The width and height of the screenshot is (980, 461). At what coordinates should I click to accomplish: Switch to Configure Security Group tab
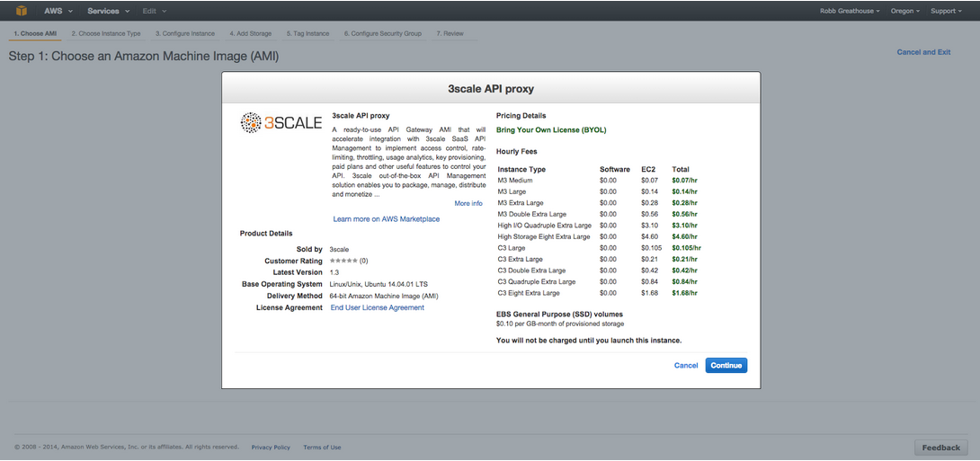coord(382,33)
